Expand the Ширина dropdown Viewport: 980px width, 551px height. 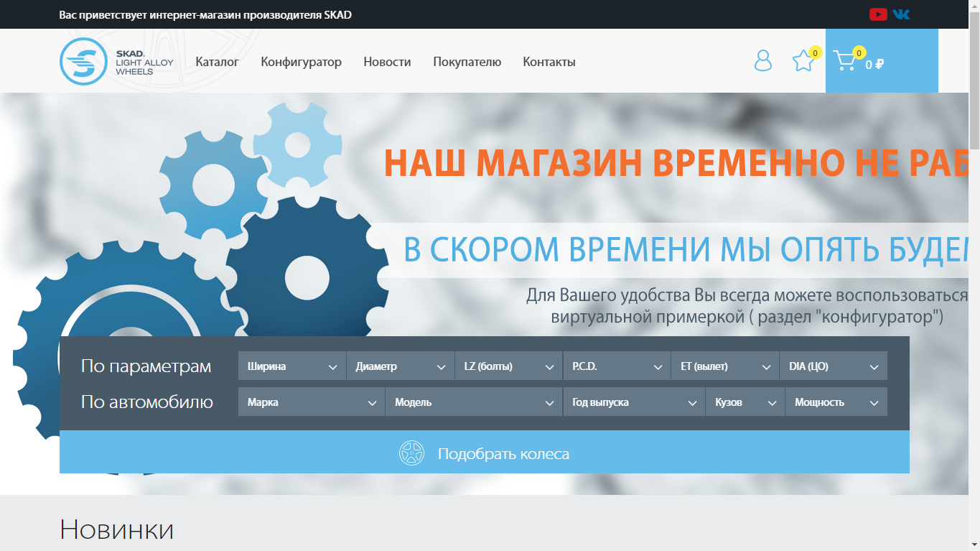tap(291, 366)
